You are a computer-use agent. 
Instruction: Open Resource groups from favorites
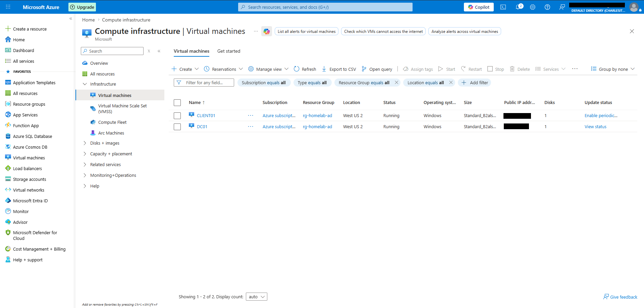tap(29, 104)
